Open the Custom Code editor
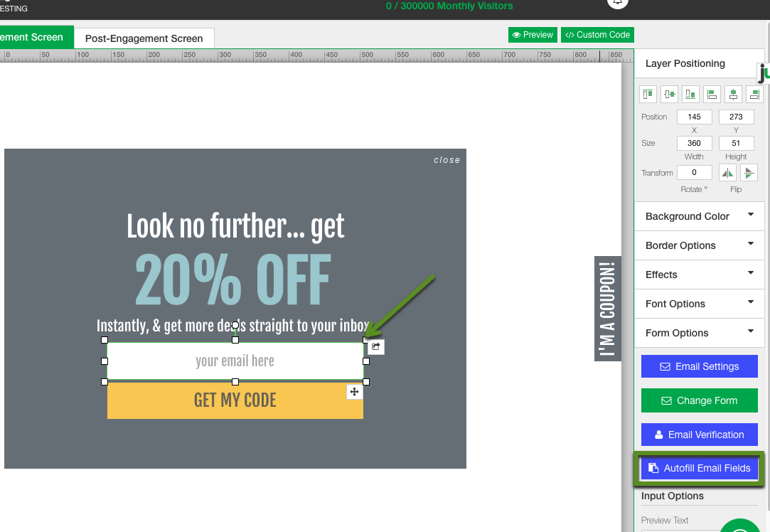770x532 pixels. (x=597, y=35)
